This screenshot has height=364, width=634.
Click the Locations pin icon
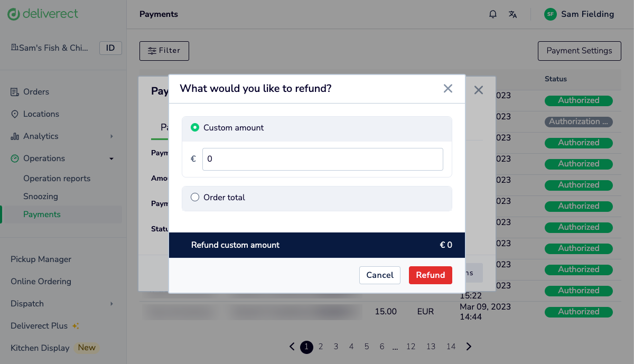click(15, 114)
